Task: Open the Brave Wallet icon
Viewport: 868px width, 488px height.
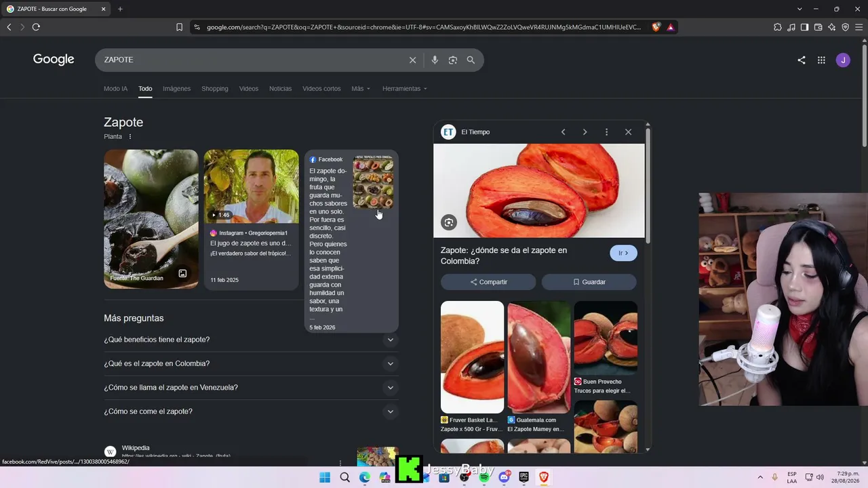Action: point(818,27)
